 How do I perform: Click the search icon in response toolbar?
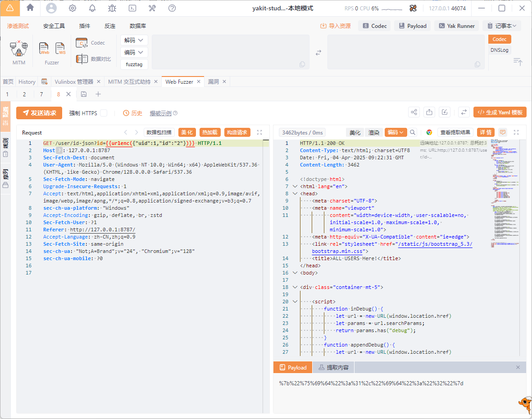tap(413, 132)
